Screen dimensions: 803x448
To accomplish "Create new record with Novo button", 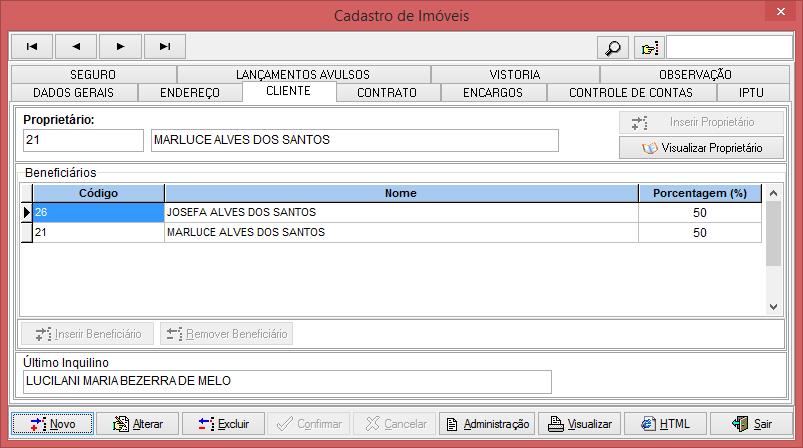I will 52,424.
